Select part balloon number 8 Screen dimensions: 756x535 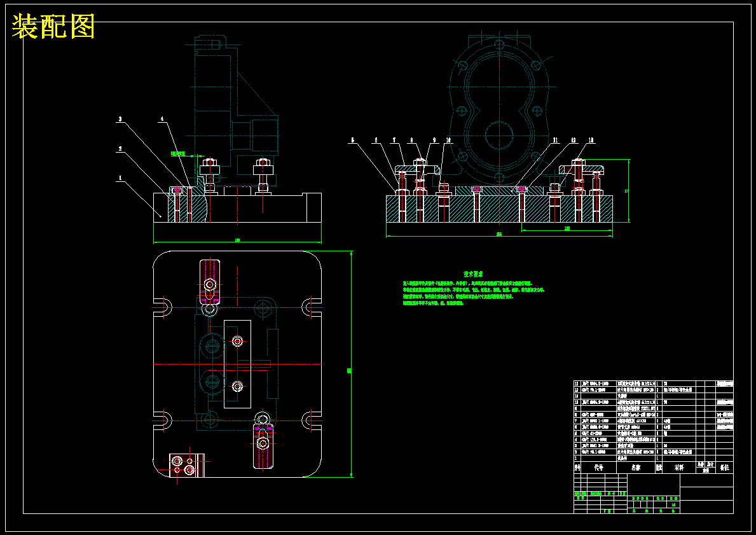[412, 141]
